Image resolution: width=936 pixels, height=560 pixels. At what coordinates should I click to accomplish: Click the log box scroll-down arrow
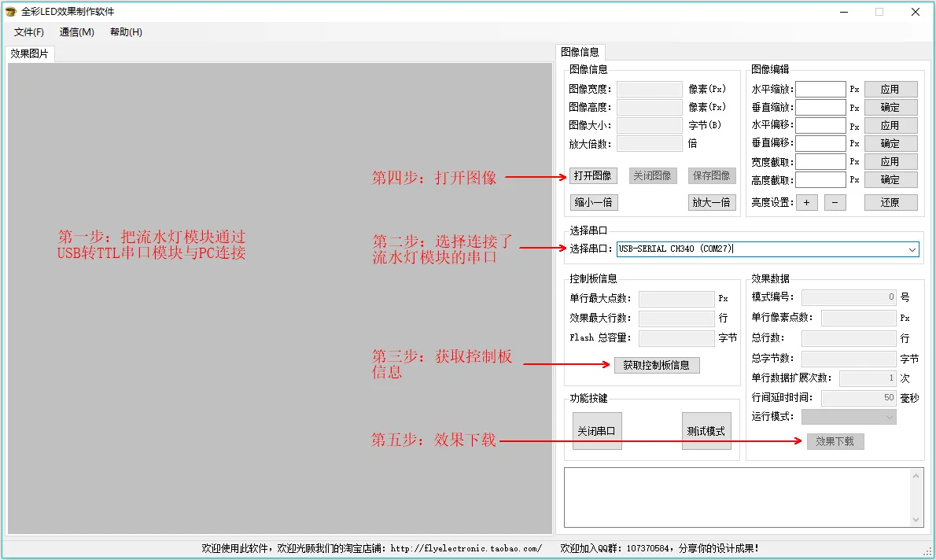pos(916,520)
